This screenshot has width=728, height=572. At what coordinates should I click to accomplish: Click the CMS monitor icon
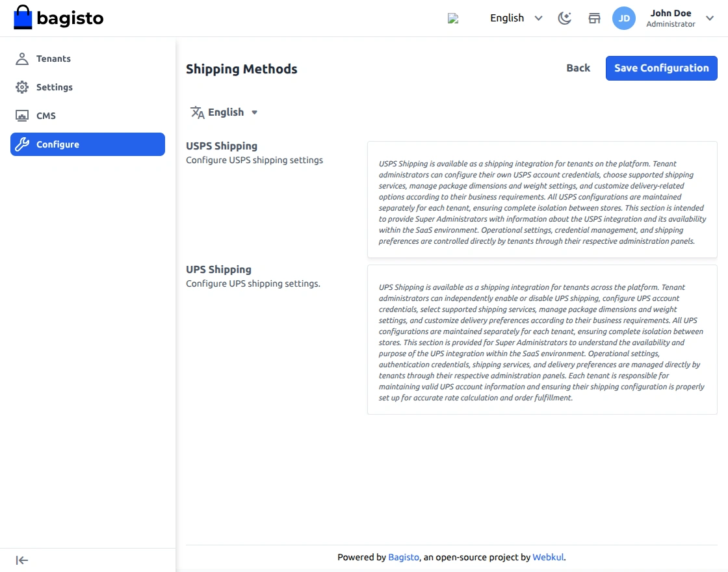pos(22,116)
